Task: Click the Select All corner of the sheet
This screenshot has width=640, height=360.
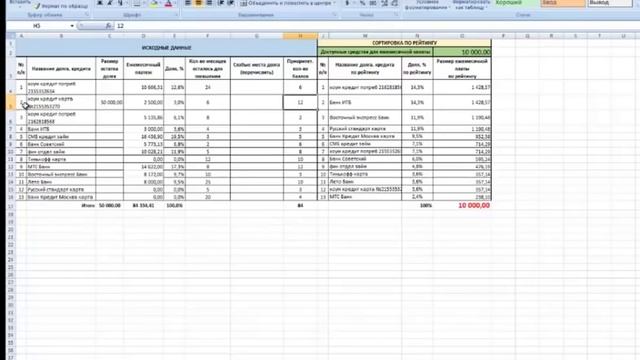Action: pos(11,36)
